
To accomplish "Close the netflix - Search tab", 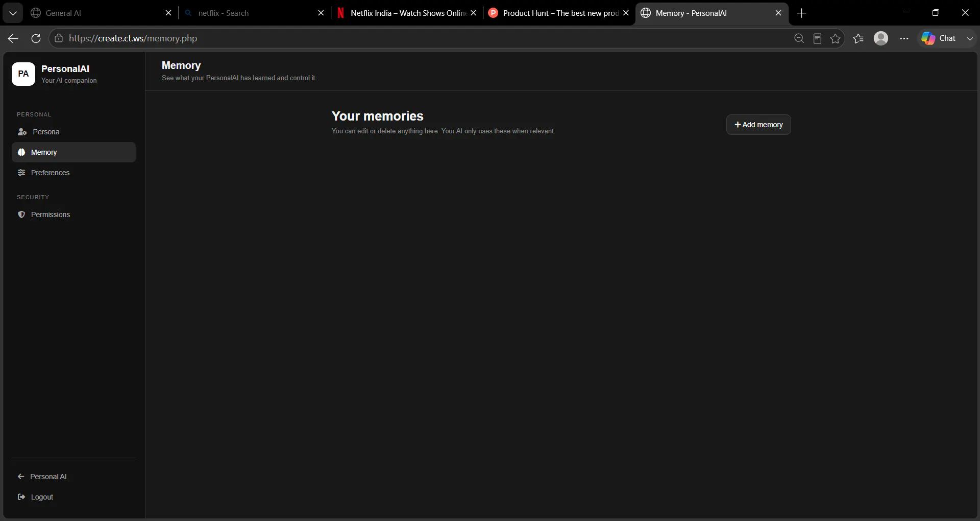I will (x=321, y=13).
